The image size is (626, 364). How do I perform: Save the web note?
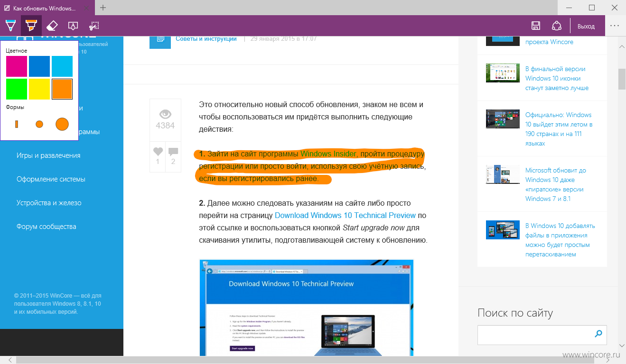(536, 26)
